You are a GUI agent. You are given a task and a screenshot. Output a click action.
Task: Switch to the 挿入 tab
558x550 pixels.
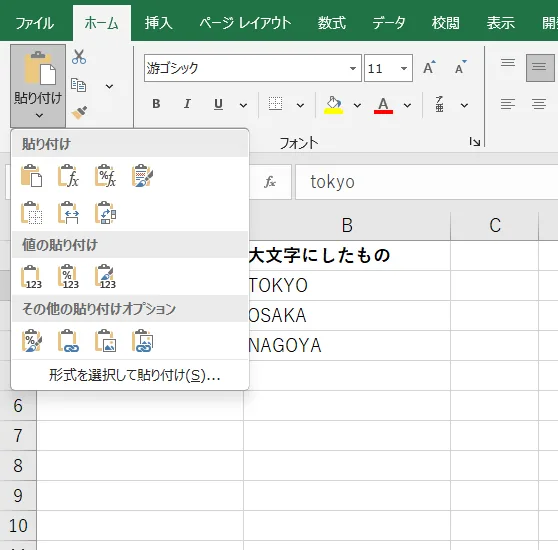(158, 23)
